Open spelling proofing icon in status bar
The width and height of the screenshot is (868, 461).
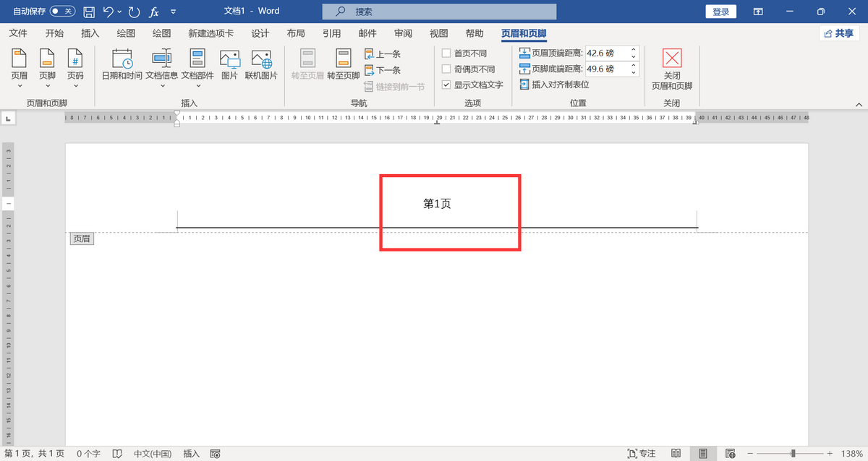coord(117,454)
